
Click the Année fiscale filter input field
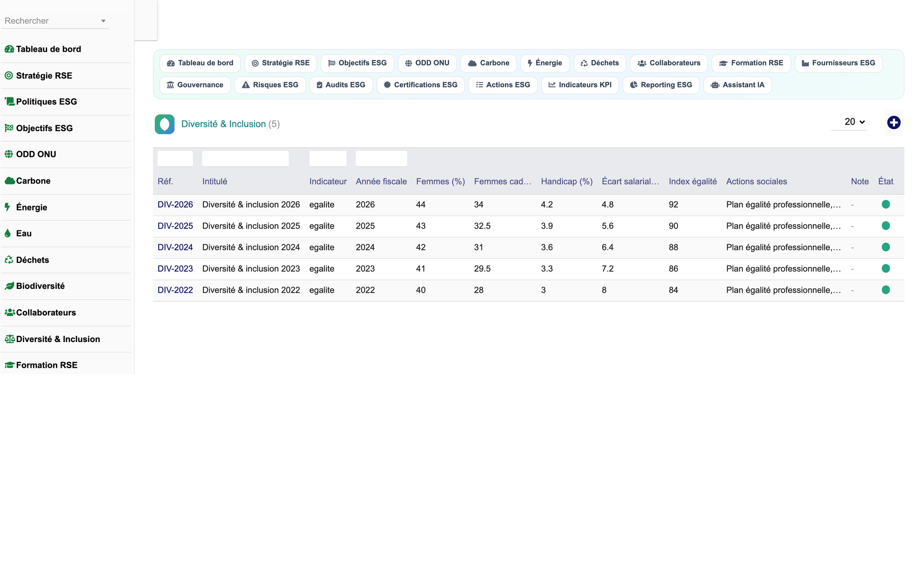click(381, 159)
